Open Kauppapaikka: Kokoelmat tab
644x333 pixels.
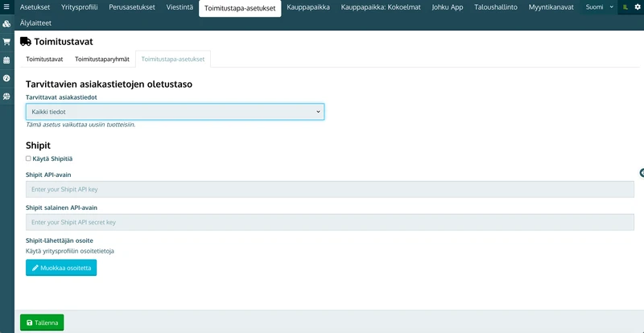(x=381, y=7)
